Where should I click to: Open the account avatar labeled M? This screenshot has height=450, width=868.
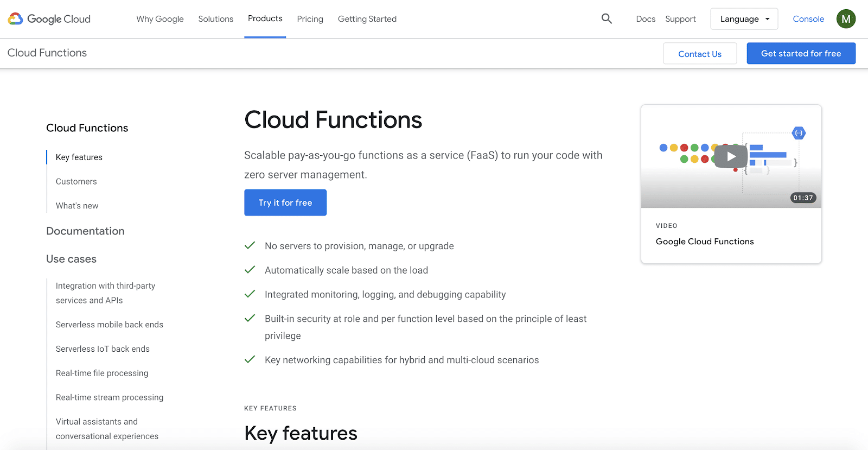pos(846,19)
